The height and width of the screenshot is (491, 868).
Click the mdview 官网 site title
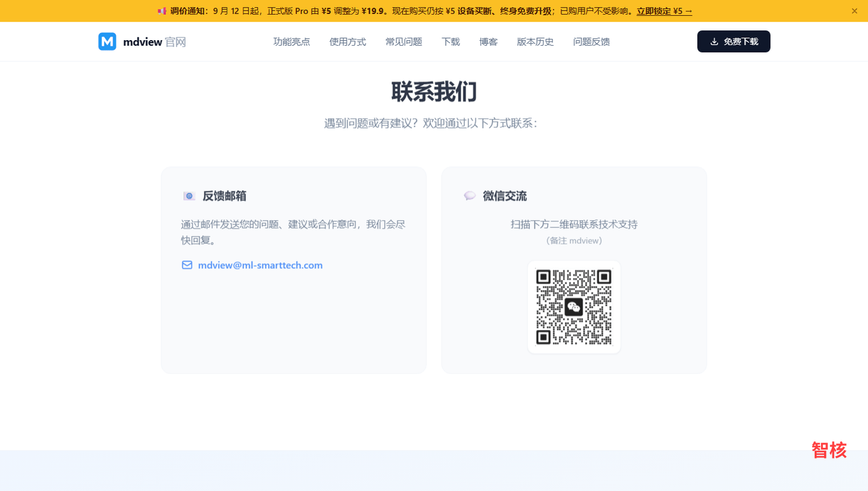[154, 42]
